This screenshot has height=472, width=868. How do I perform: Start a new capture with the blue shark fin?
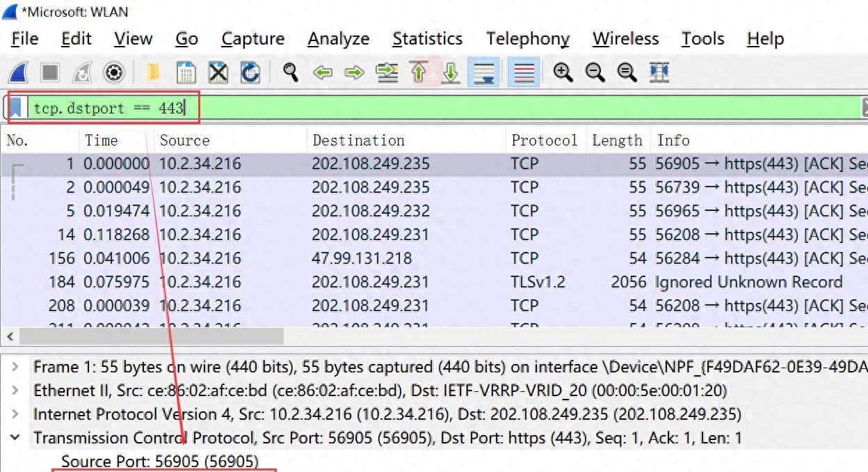point(19,72)
